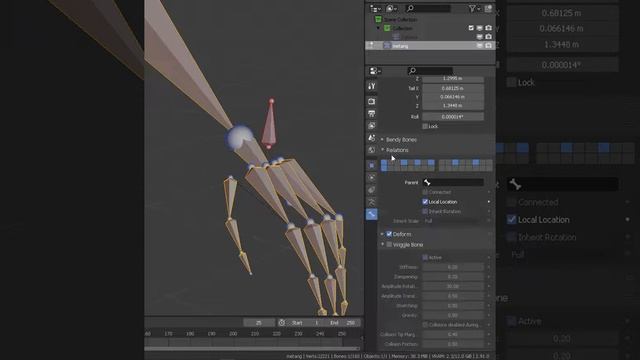Click the Damping value field
The width and height of the screenshot is (640, 360).
pos(453,277)
